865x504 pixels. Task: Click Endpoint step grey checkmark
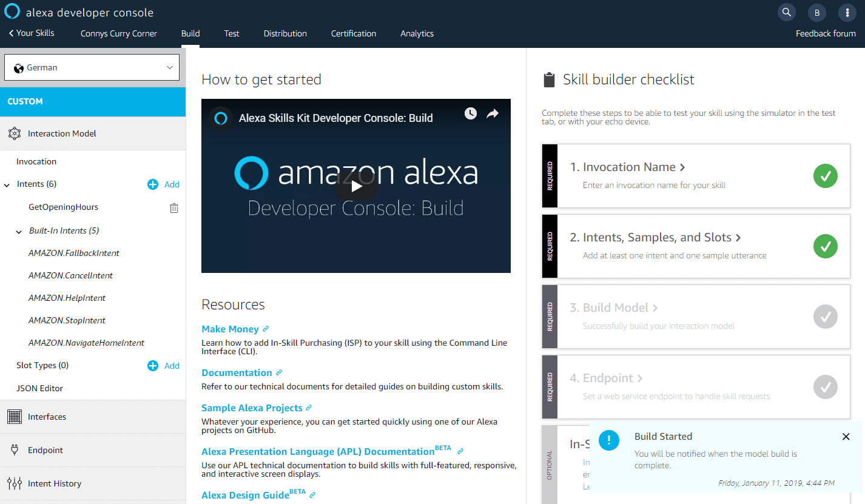[x=826, y=387]
